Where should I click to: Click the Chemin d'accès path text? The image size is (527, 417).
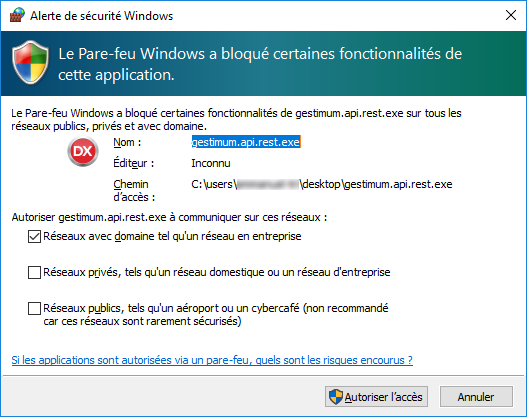tap(322, 184)
